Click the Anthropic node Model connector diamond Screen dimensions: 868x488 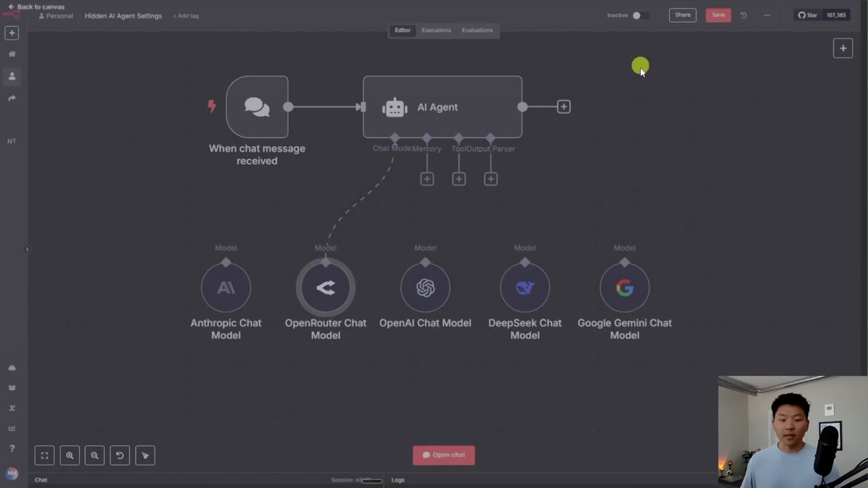coord(225,262)
